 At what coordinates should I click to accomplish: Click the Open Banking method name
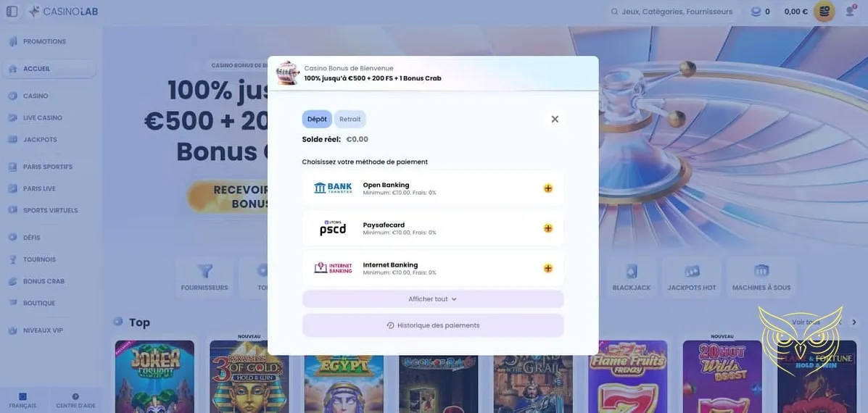386,185
